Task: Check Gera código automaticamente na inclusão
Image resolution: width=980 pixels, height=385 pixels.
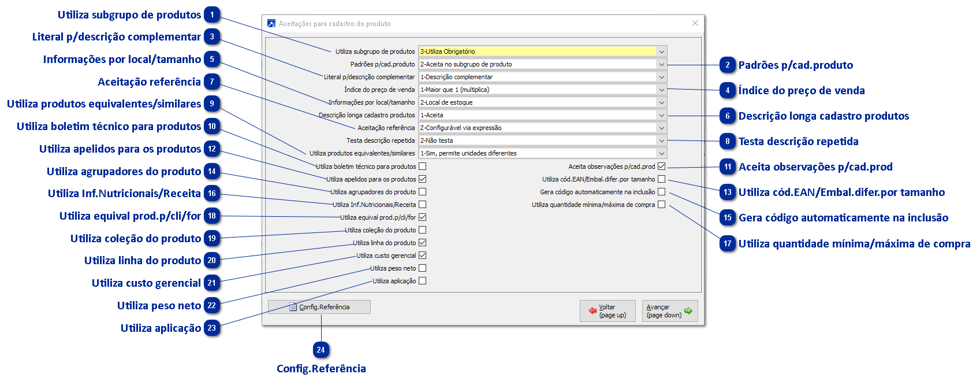Action: click(x=662, y=192)
